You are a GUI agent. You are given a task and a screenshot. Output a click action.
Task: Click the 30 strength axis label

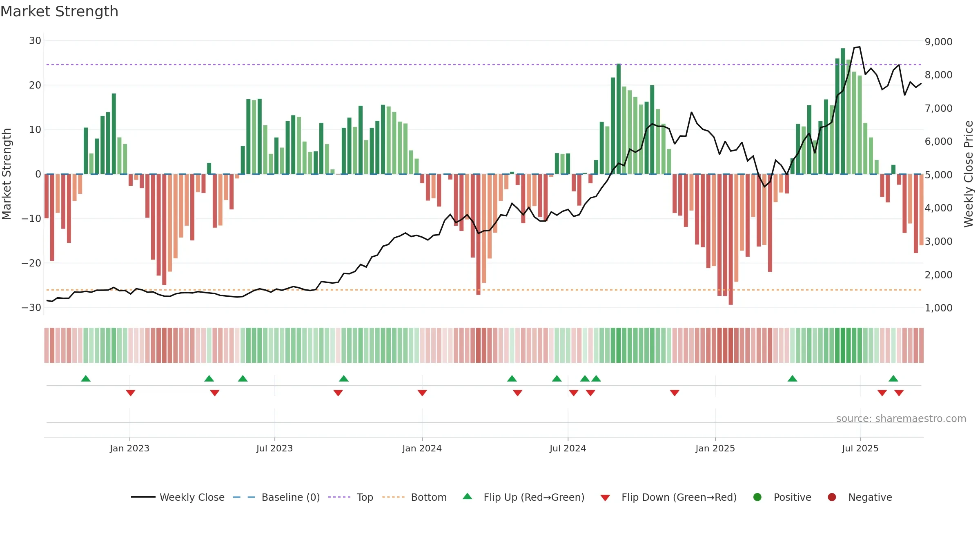coord(35,40)
